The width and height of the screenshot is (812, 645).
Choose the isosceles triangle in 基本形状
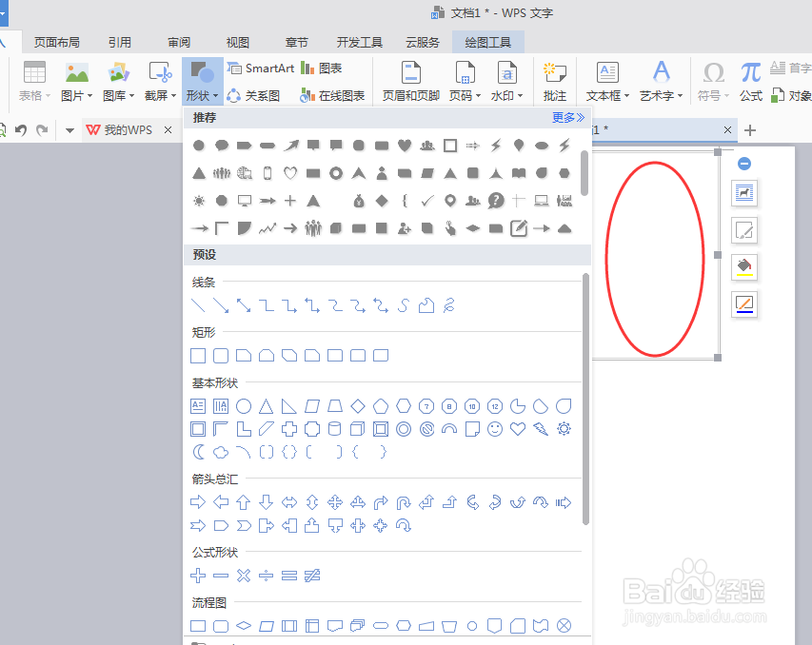click(267, 406)
